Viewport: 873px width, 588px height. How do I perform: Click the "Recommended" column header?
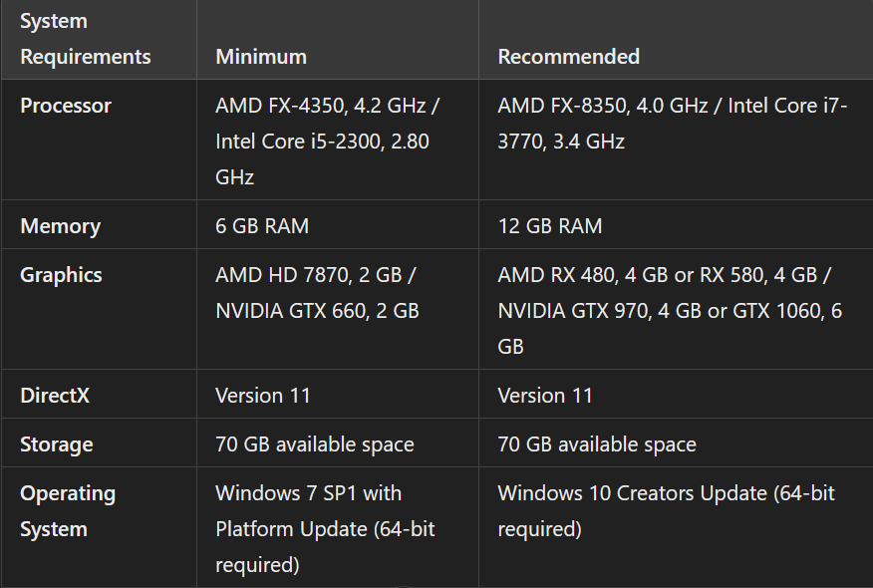[568, 57]
